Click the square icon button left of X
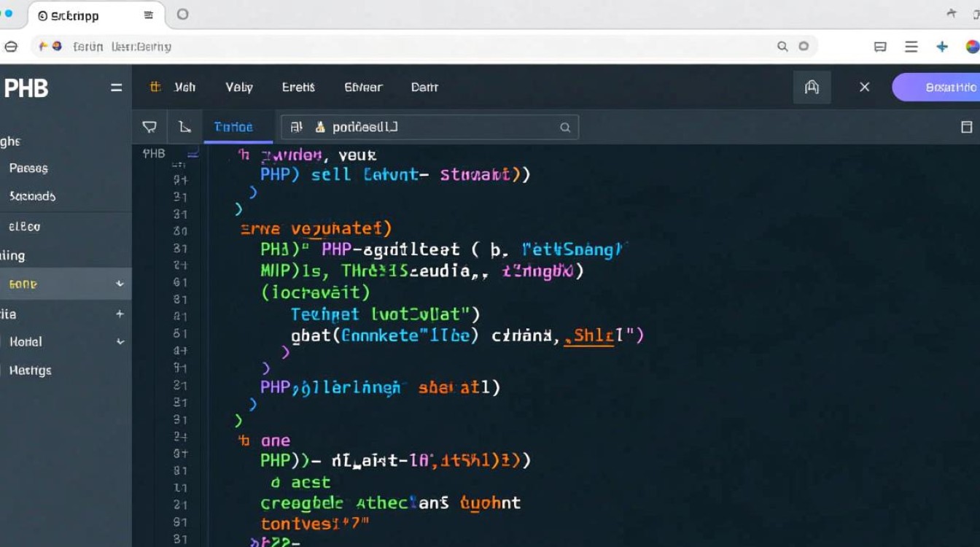Image resolution: width=980 pixels, height=547 pixels. (812, 88)
